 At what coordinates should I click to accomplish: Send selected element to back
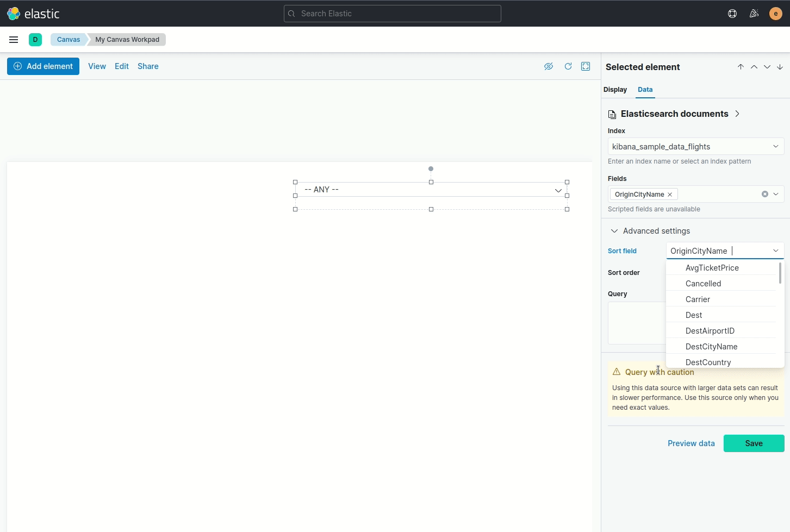click(x=780, y=67)
